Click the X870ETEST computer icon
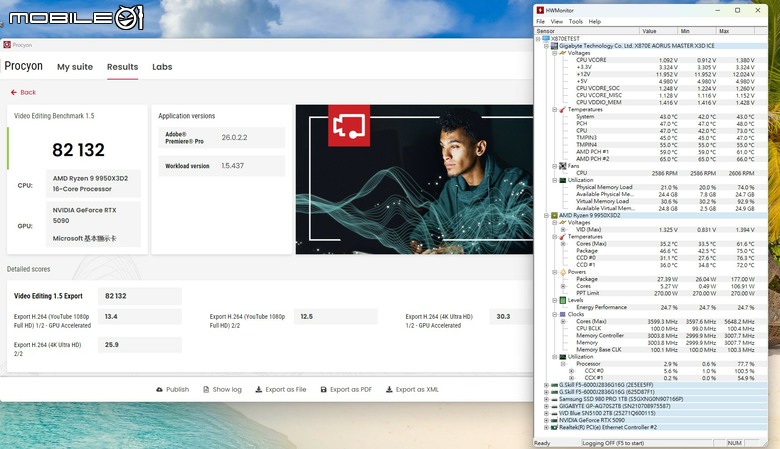 [x=546, y=38]
